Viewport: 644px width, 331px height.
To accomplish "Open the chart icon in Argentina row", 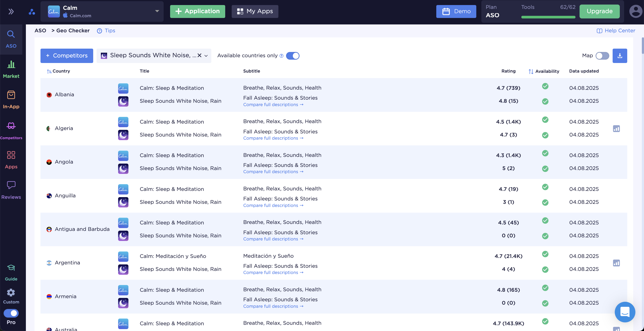I will [x=616, y=263].
